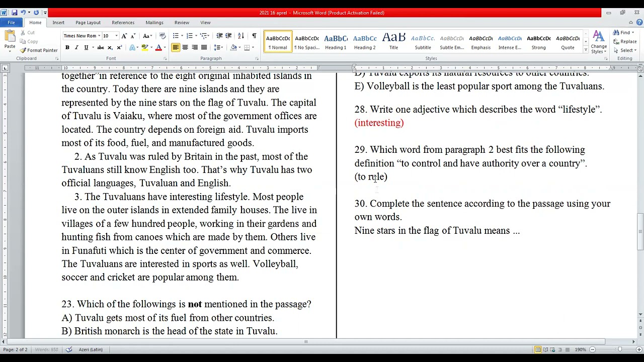Click the Shrink Font icon
Image resolution: width=644 pixels, height=362 pixels.
pyautogui.click(x=133, y=36)
